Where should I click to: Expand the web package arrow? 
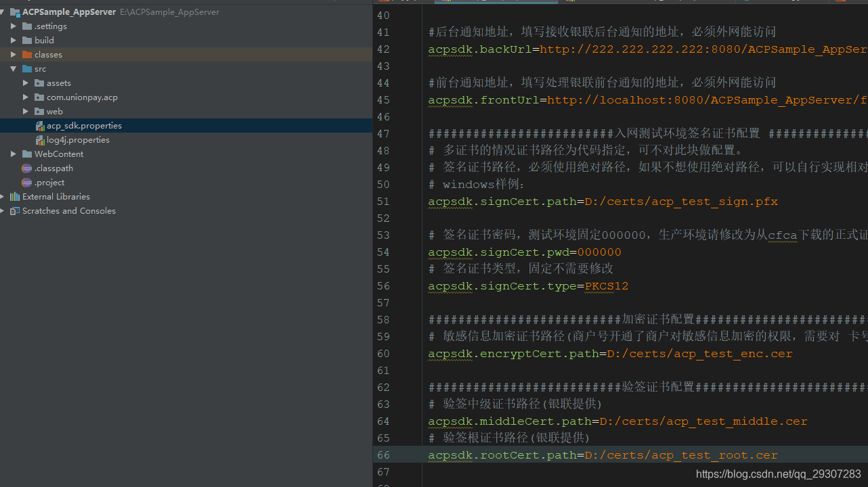point(26,112)
